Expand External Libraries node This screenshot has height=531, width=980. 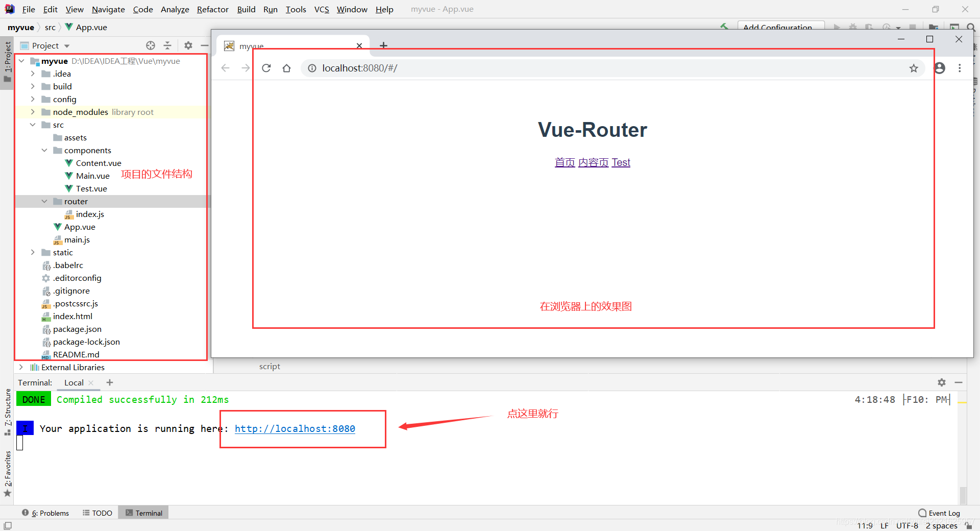click(21, 367)
